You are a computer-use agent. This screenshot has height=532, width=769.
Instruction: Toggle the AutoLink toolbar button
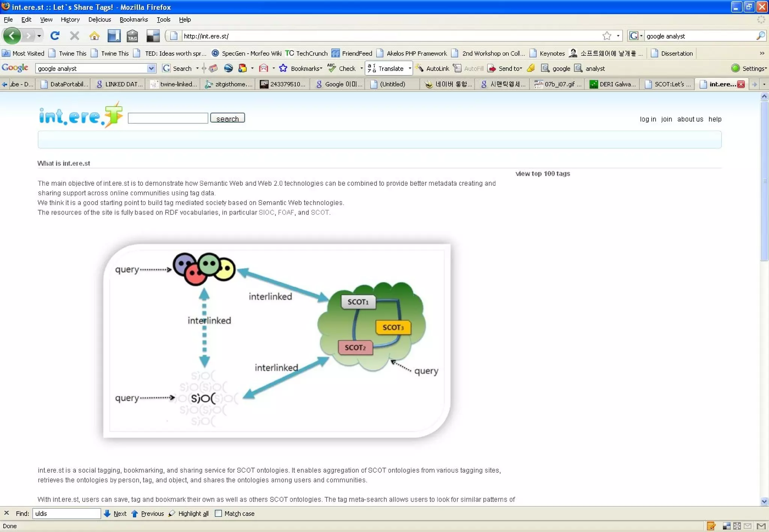pos(433,68)
